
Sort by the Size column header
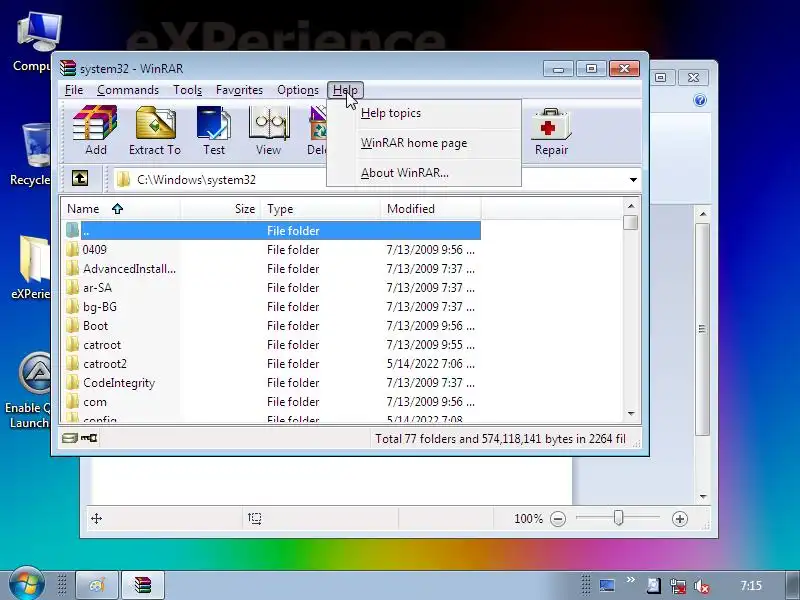220,209
